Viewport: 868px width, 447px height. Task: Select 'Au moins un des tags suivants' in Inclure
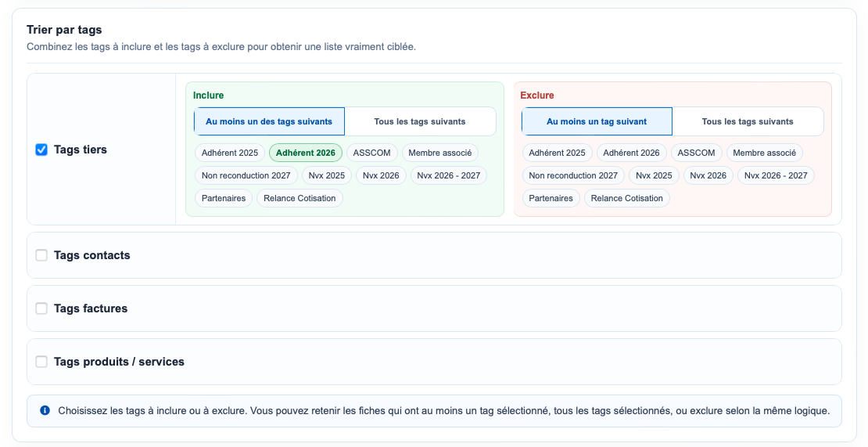coord(269,121)
